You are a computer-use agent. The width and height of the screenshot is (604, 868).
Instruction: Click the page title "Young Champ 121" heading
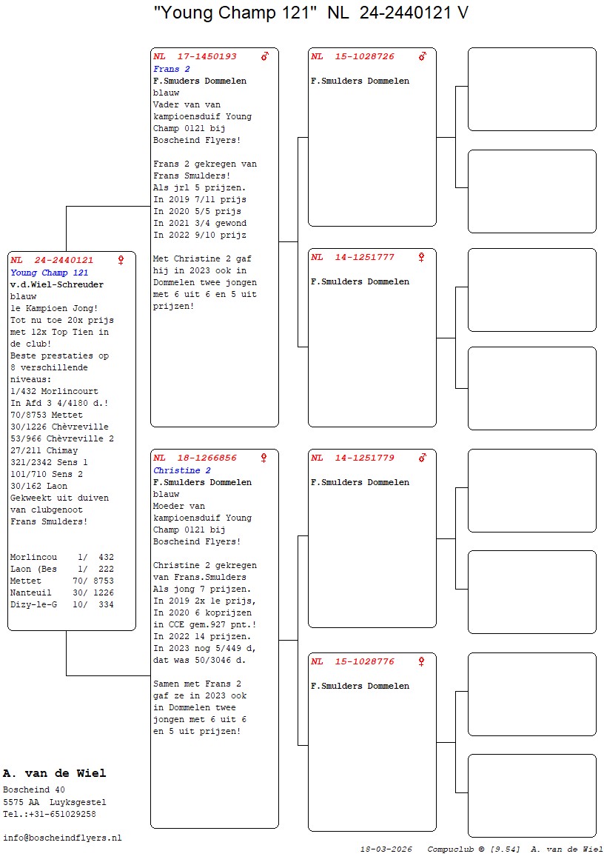(x=311, y=13)
